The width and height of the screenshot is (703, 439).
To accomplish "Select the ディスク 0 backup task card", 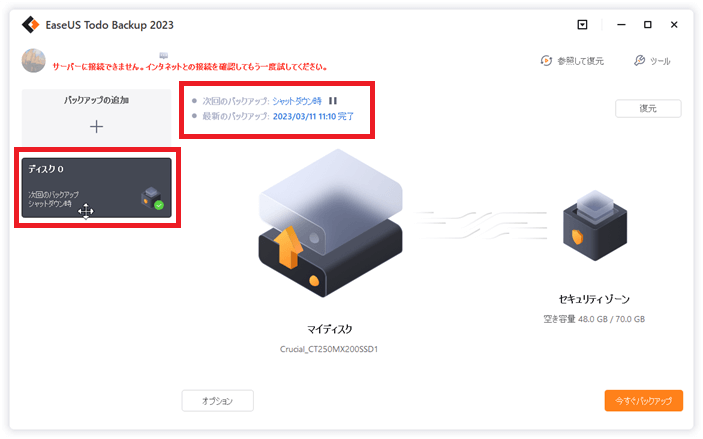I will [x=96, y=187].
